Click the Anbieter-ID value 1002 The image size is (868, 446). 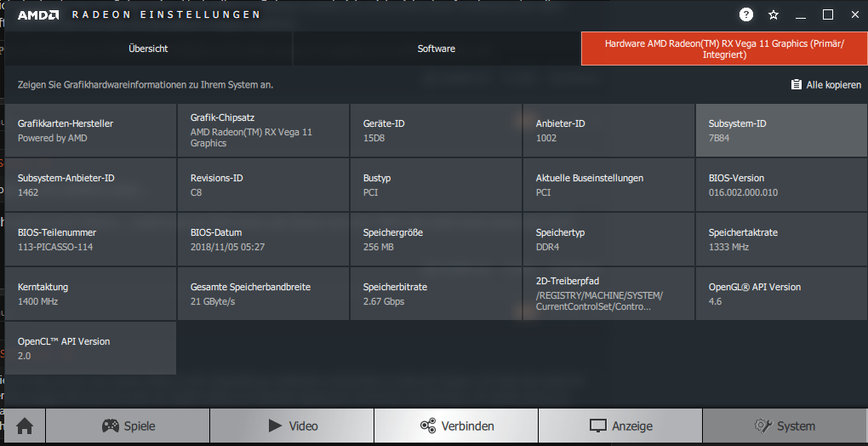pos(546,138)
